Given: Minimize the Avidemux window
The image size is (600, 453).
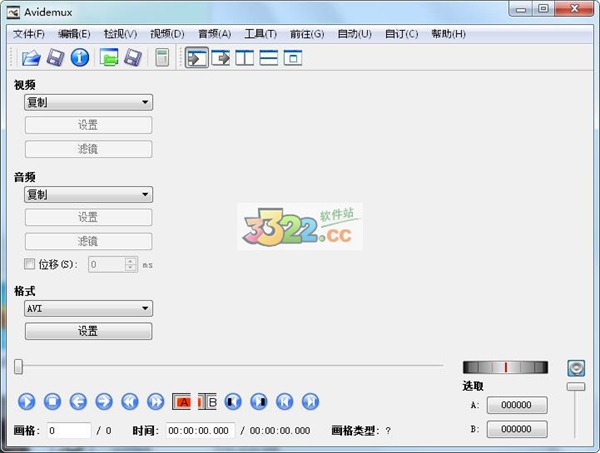Looking at the screenshot, I should [x=521, y=9].
